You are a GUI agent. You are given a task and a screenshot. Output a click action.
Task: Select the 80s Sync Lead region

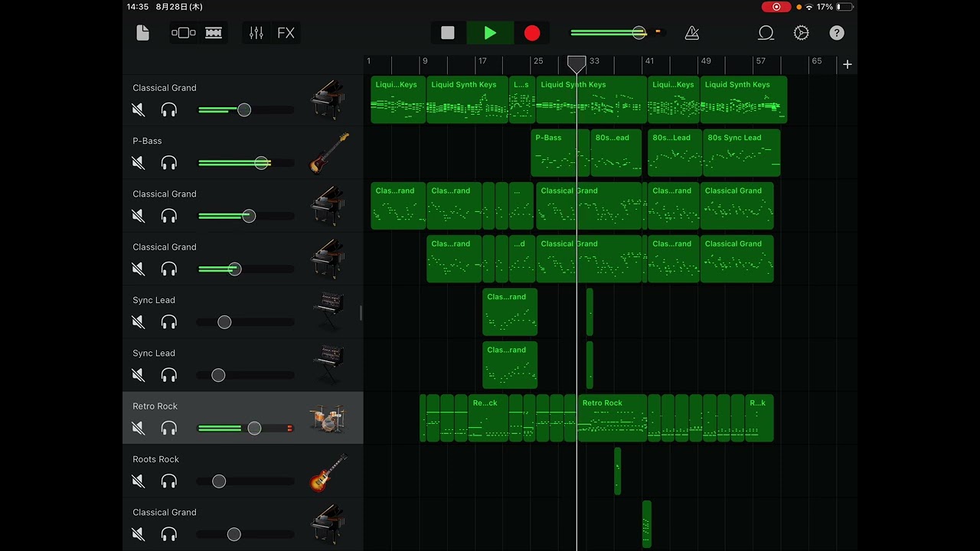click(741, 153)
